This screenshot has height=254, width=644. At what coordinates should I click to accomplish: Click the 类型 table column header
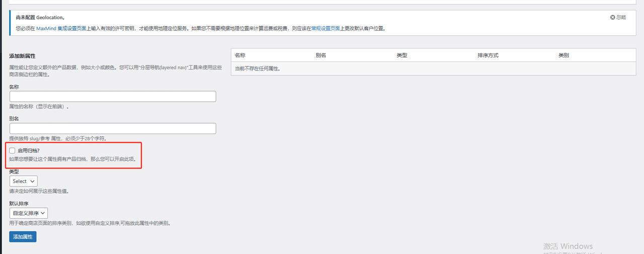pyautogui.click(x=402, y=55)
